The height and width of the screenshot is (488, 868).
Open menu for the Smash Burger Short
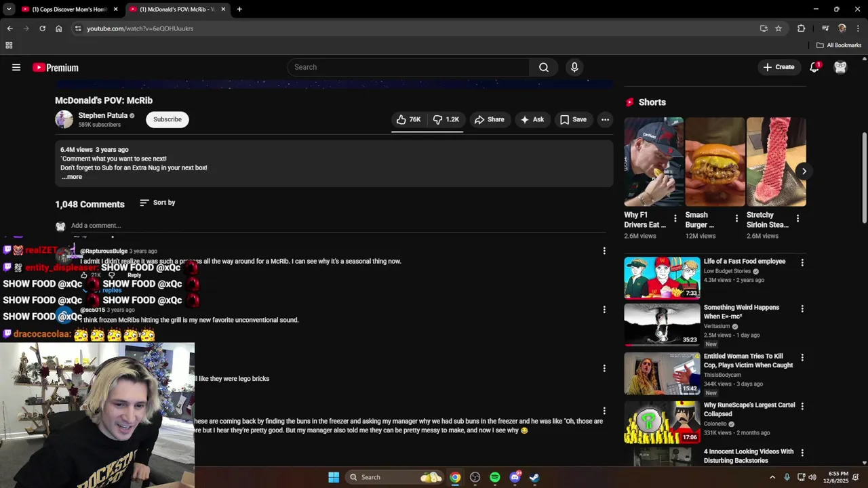(x=736, y=218)
